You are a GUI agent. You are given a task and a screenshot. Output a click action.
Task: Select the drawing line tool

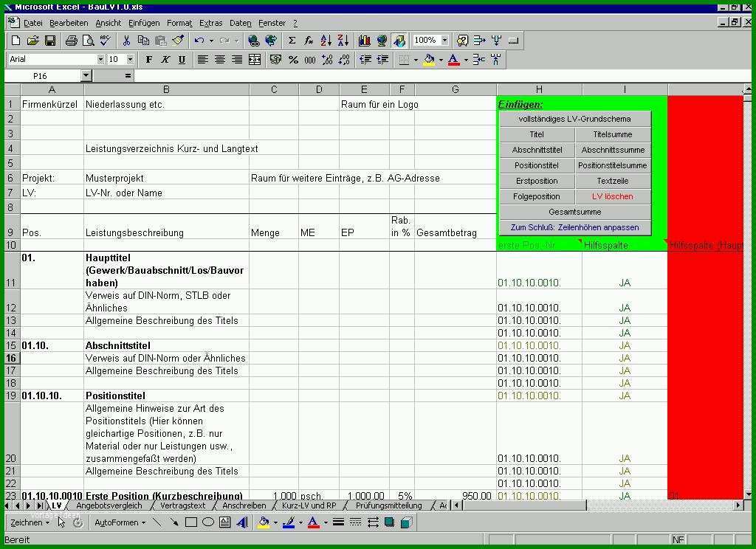click(x=157, y=522)
